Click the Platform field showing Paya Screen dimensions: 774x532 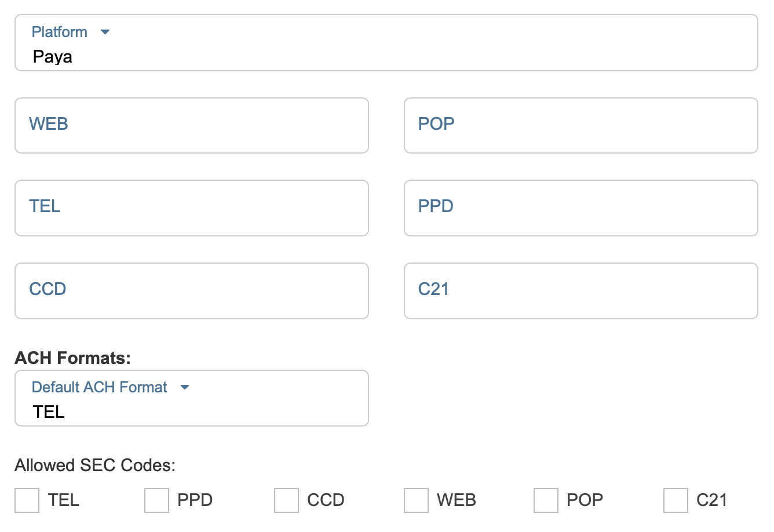[386, 56]
